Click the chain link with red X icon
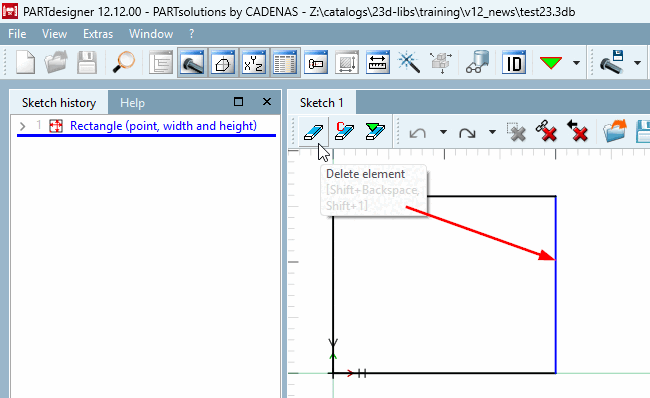 tap(546, 132)
